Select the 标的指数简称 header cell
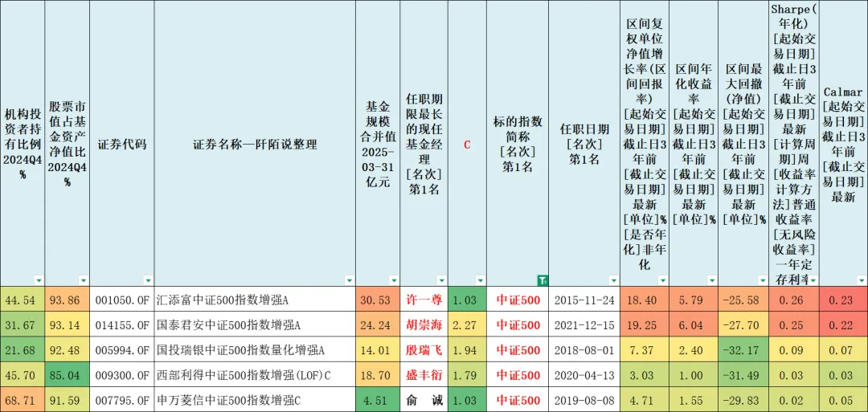This screenshot has width=868, height=412. click(518, 143)
